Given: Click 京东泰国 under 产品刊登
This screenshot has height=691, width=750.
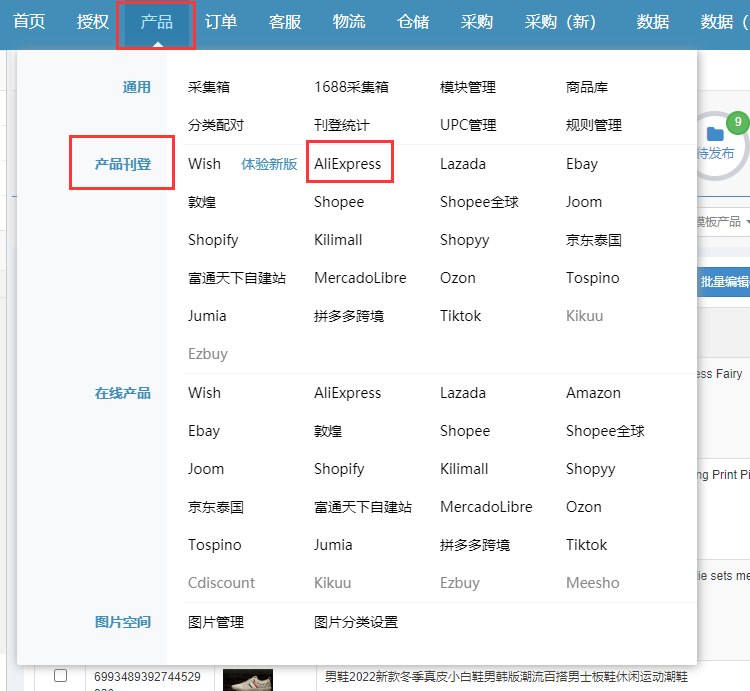Looking at the screenshot, I should coord(594,240).
